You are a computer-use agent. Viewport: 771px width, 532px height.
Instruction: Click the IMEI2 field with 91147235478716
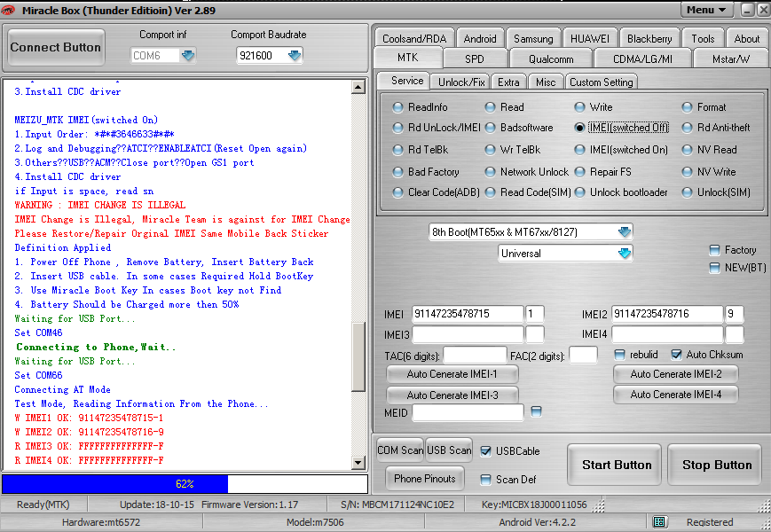[x=667, y=314]
